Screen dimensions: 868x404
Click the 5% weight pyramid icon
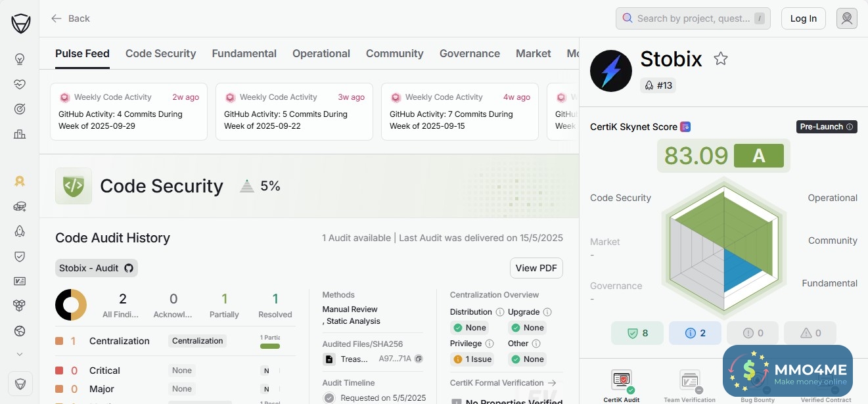point(247,186)
